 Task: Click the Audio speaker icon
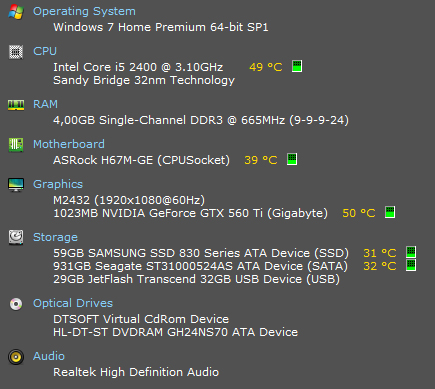16,357
